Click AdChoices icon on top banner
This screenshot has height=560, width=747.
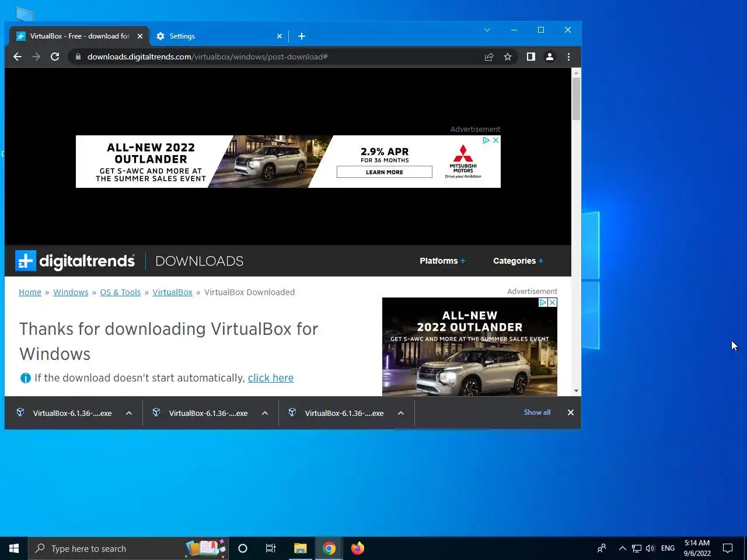click(486, 140)
